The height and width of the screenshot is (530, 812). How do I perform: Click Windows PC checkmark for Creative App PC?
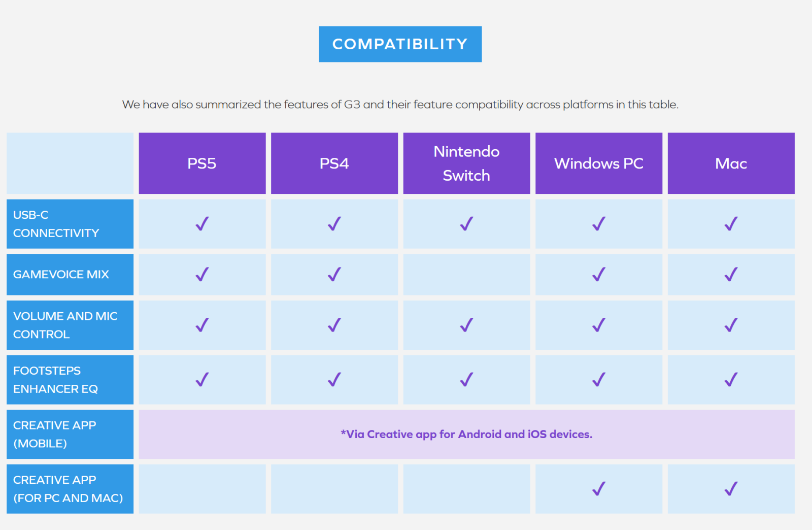599,489
